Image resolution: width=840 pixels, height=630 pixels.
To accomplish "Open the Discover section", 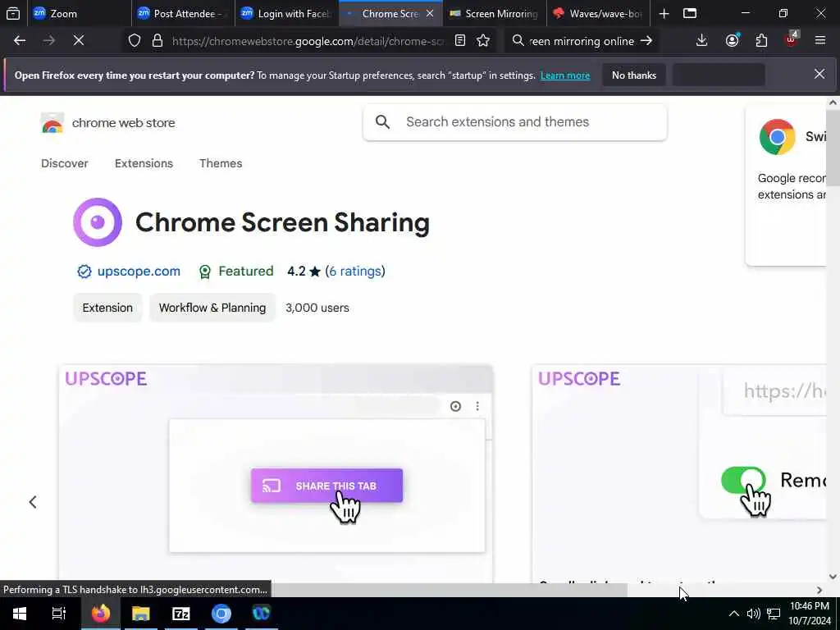I will (64, 163).
